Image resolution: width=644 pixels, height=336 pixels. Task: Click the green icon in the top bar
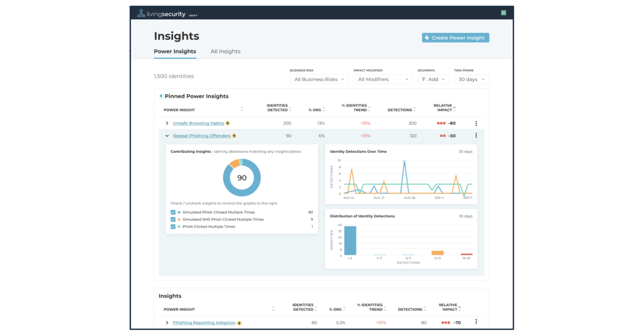click(503, 12)
